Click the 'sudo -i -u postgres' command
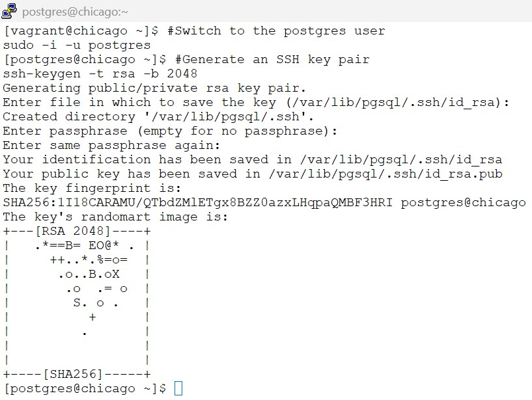The height and width of the screenshot is (400, 532). 77,45
